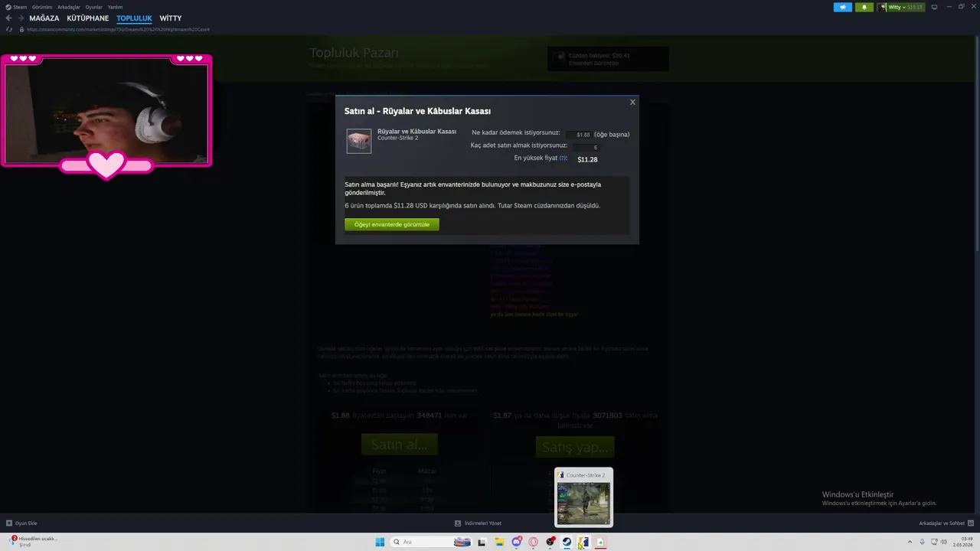
Task: Open the Steam announcements megaphone button
Action: point(843,7)
